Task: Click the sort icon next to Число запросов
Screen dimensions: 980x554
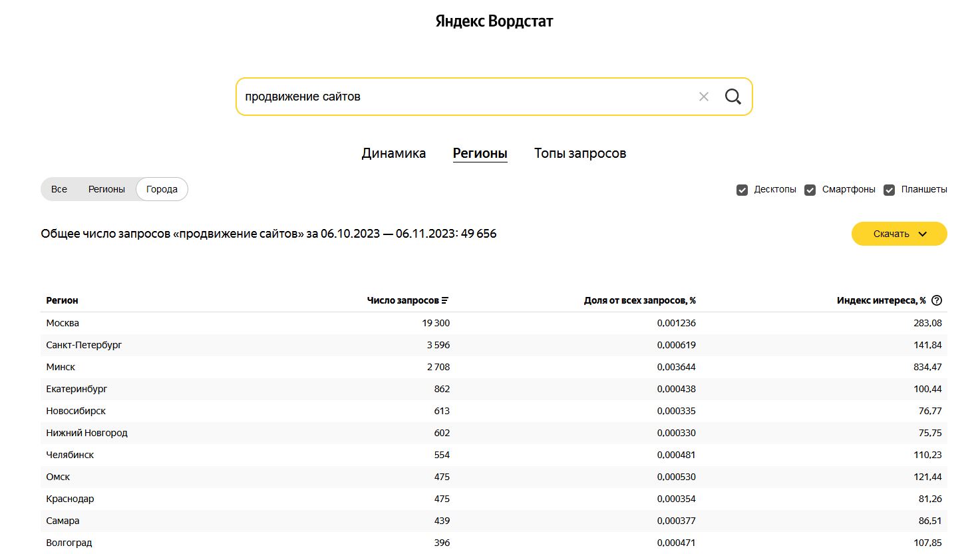Action: point(446,300)
